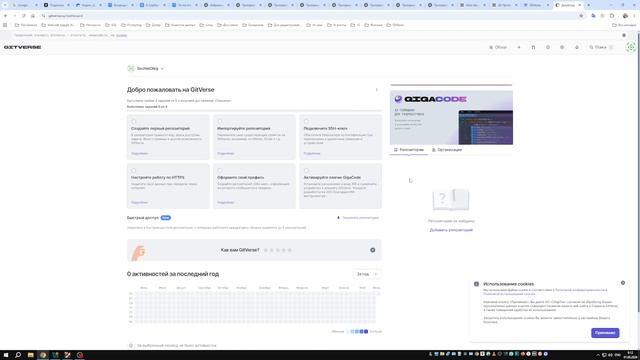This screenshot has height=360, width=640.
Task: Open the Chrome three-dot menu
Action: [x=635, y=16]
